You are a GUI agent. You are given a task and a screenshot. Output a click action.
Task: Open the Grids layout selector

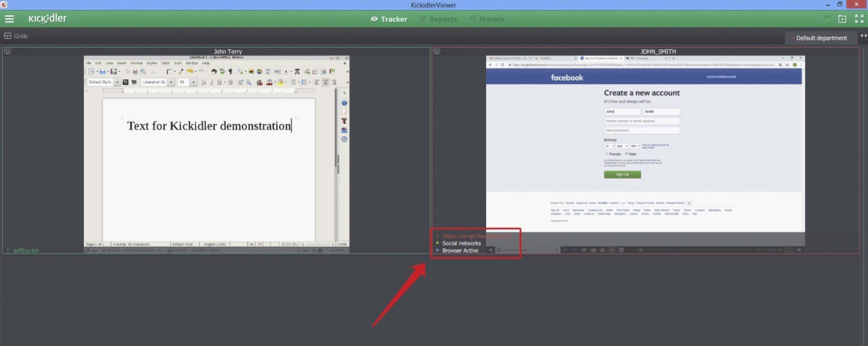click(x=16, y=35)
